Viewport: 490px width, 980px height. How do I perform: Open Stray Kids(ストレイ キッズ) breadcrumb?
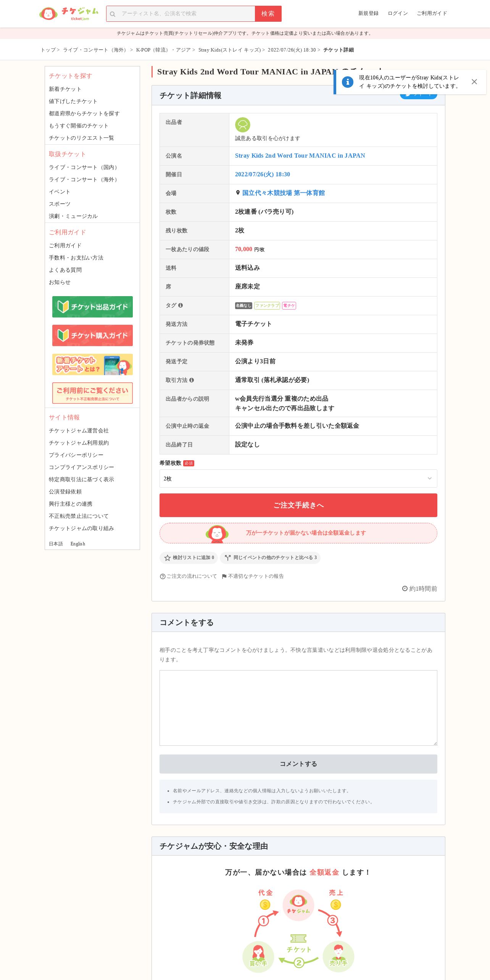229,50
